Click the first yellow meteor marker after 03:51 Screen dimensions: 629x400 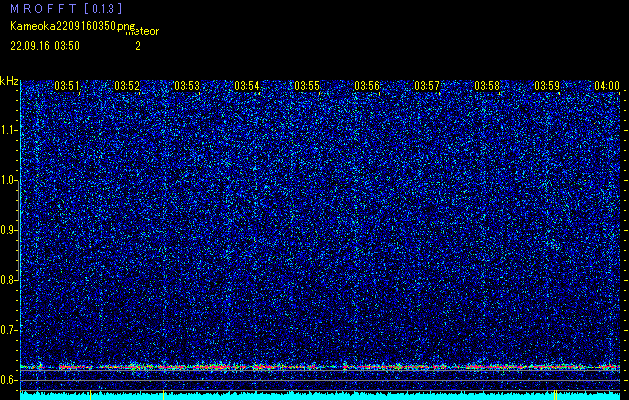pyautogui.click(x=91, y=395)
